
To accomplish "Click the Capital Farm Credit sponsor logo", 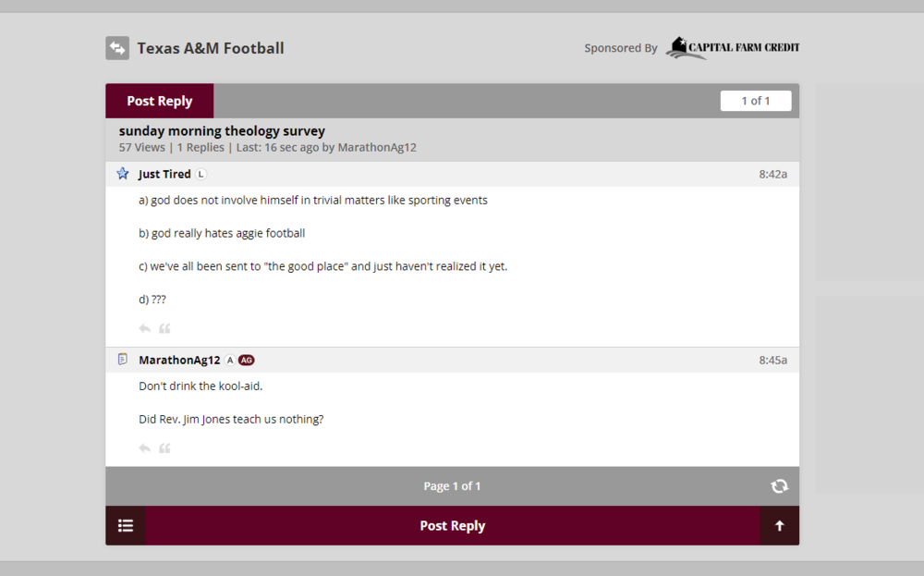I will pyautogui.click(x=733, y=48).
